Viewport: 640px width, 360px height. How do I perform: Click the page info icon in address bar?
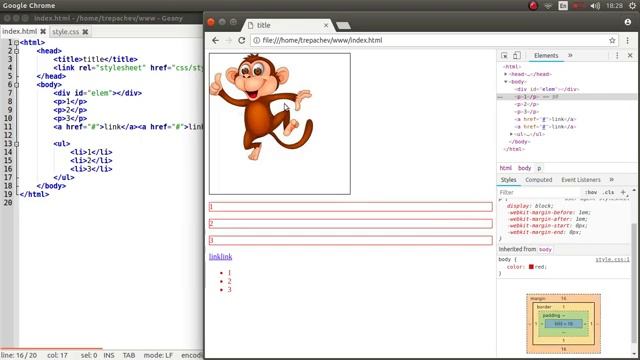pos(256,40)
